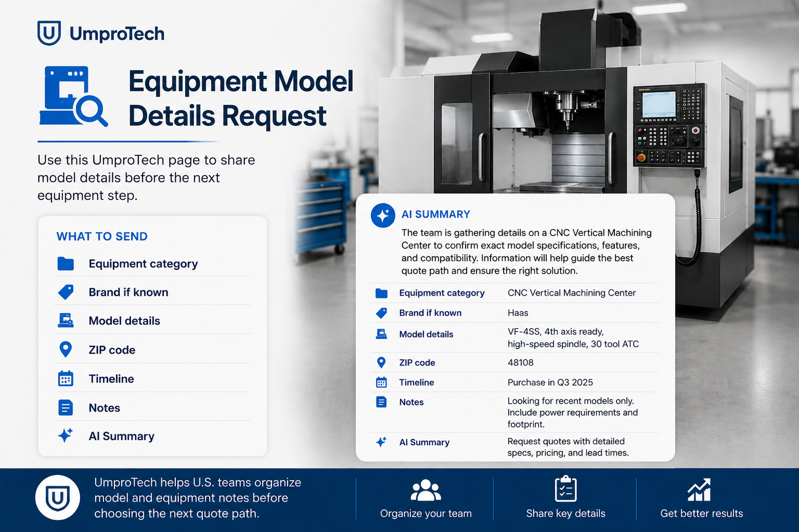This screenshot has width=799, height=532.
Task: Click the Equipment Model Details Request heading
Action: click(241, 98)
